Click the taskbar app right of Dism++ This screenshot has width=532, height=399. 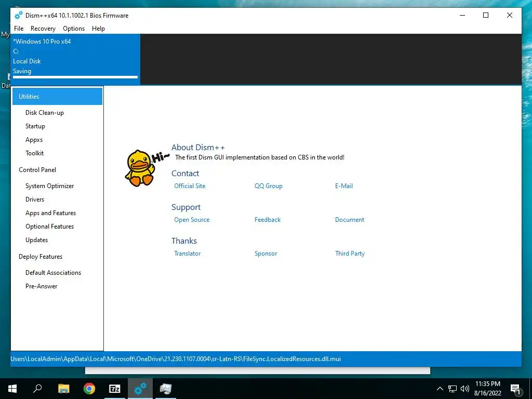click(166, 389)
